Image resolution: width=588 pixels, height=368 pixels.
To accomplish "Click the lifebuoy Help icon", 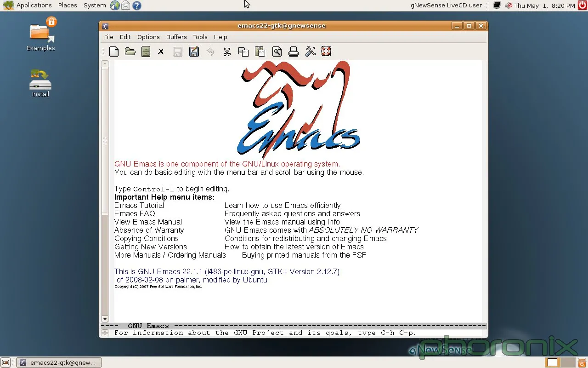I will [326, 52].
